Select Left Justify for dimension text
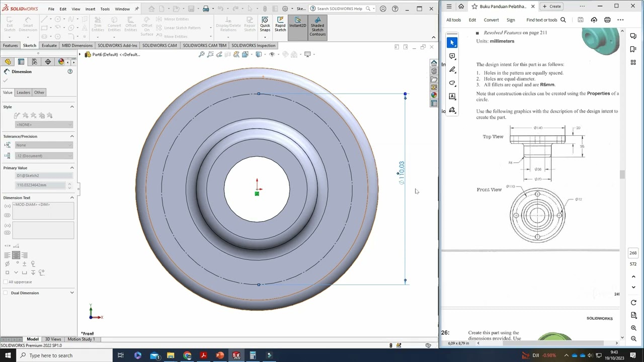The width and height of the screenshot is (644, 362). [x=8, y=255]
